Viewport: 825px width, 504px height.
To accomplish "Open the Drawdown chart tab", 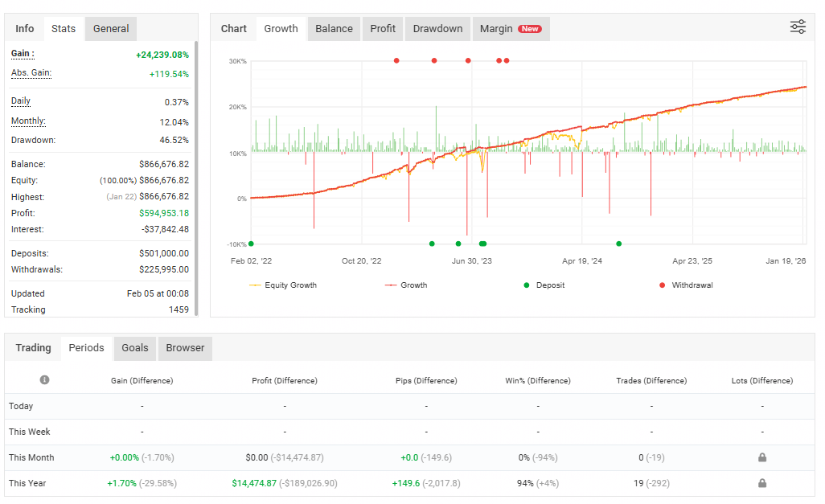I will tap(437, 29).
